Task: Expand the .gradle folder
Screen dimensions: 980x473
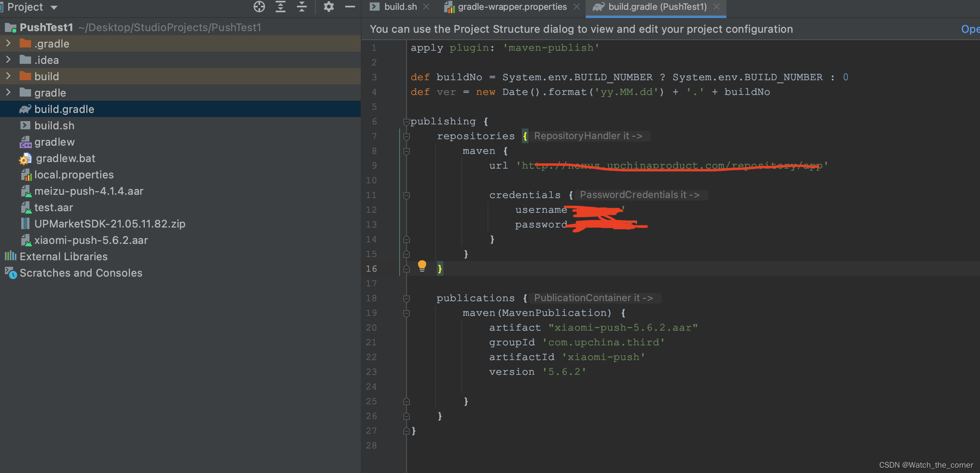Action: [x=8, y=43]
